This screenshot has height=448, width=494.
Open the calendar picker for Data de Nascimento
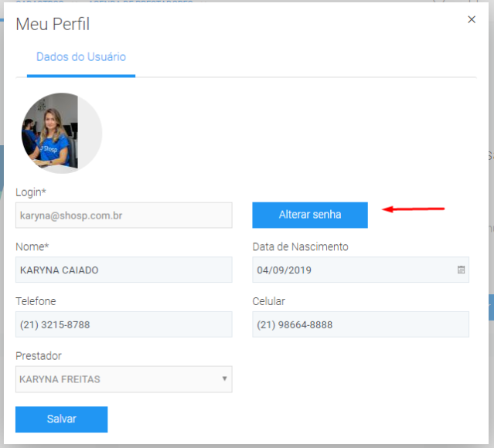(x=461, y=270)
